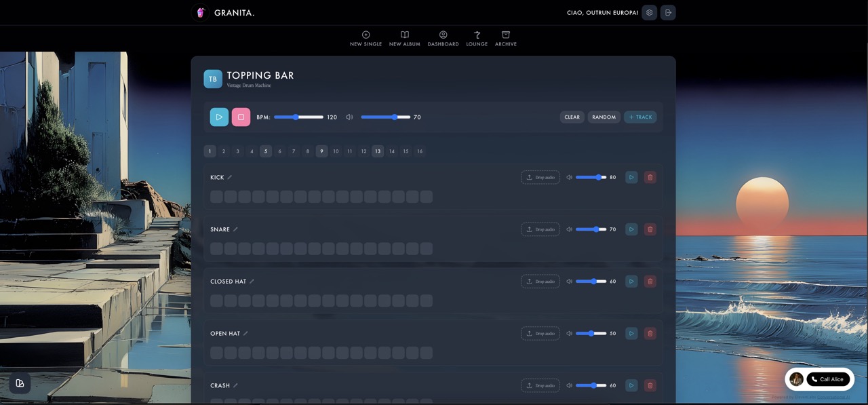
Task: Toggle first step of Kick row
Action: 216,197
